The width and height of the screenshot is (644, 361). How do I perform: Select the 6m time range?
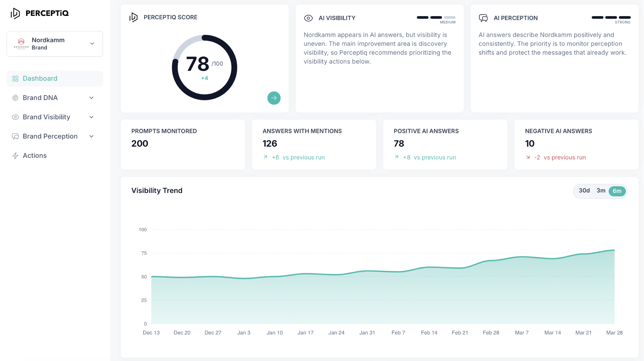pyautogui.click(x=617, y=191)
